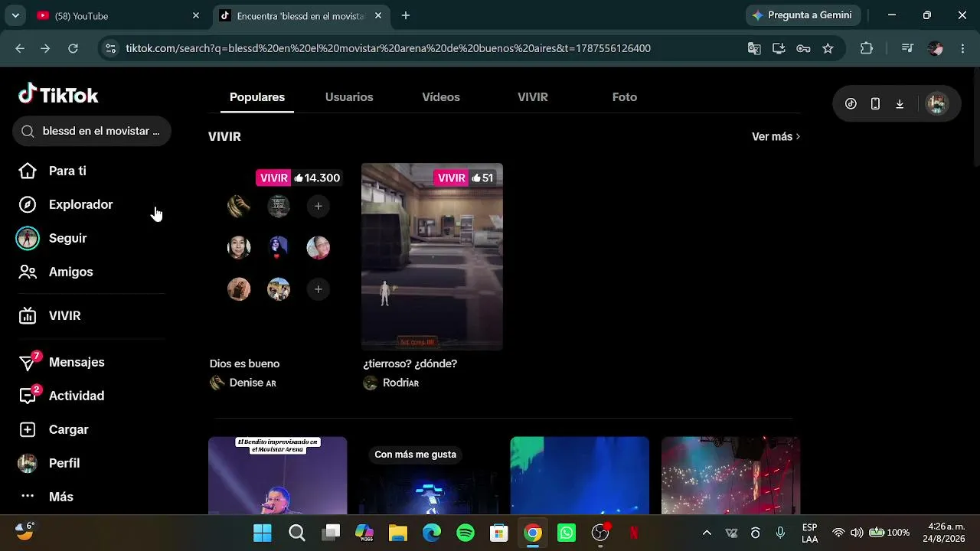980x551 pixels.
Task: Switch to the Usuarios tab
Action: coord(349,97)
